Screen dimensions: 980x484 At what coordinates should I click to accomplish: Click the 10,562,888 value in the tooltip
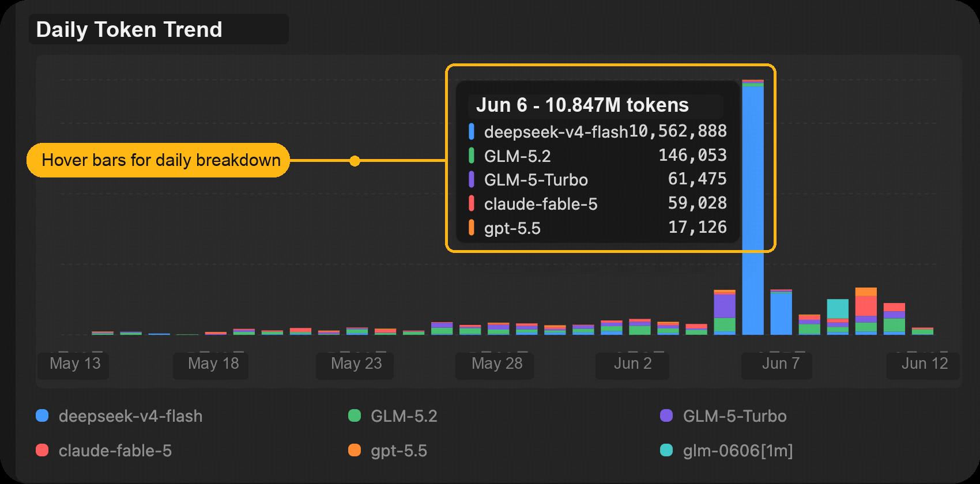coord(678,131)
